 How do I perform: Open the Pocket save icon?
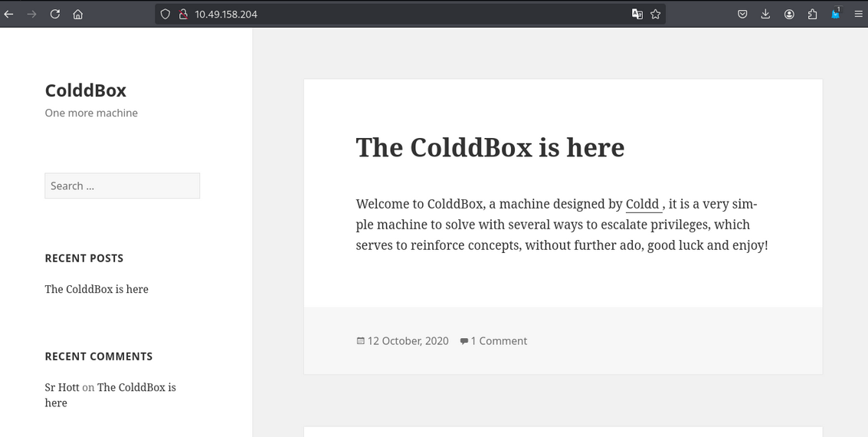pyautogui.click(x=742, y=14)
